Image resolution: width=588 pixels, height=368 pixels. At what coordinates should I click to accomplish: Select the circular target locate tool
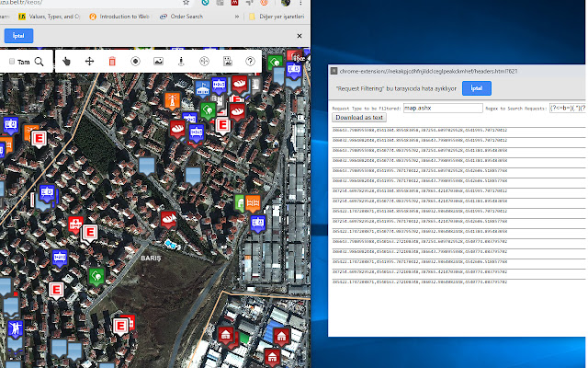point(135,61)
